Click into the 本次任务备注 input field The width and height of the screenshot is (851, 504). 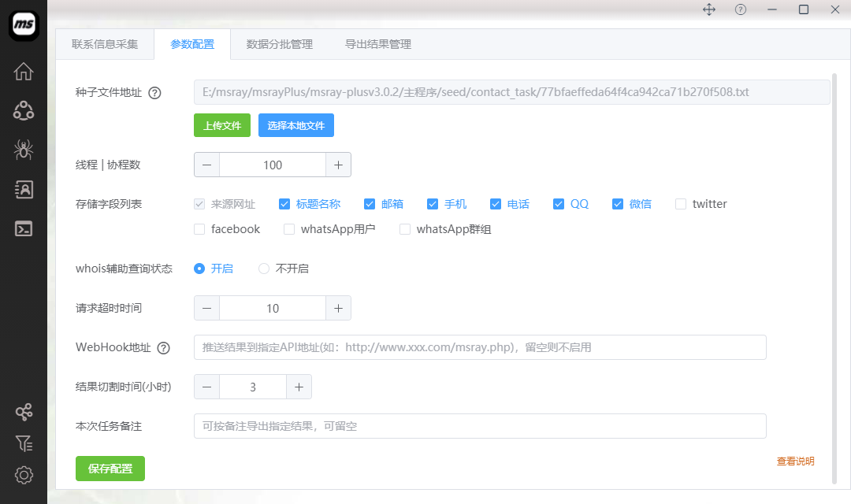pyautogui.click(x=479, y=426)
